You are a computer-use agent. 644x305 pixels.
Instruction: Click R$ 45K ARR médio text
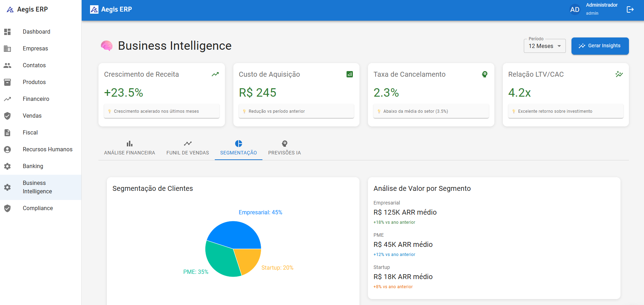(x=403, y=245)
